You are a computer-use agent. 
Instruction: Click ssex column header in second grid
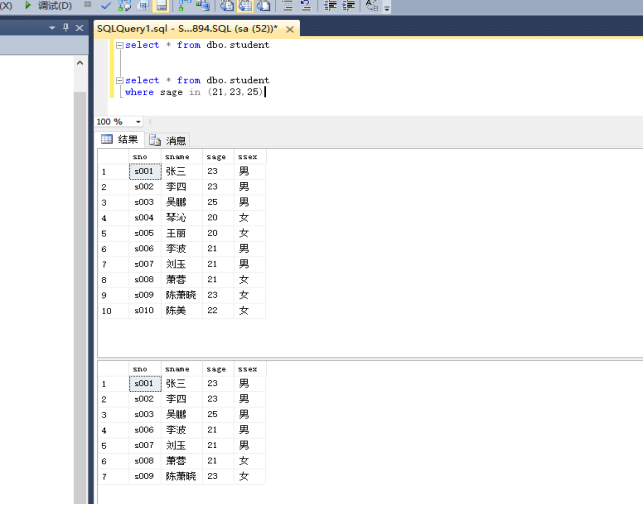coord(248,369)
